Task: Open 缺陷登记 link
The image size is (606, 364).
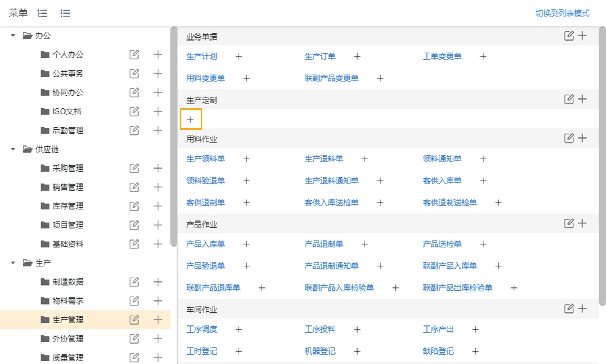Action: click(x=438, y=351)
